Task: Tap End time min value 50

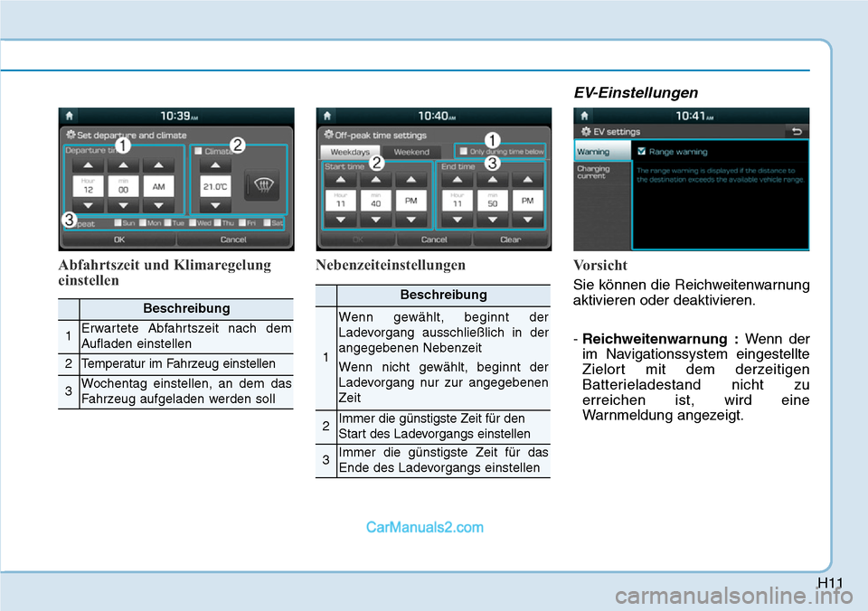Action: pos(493,201)
